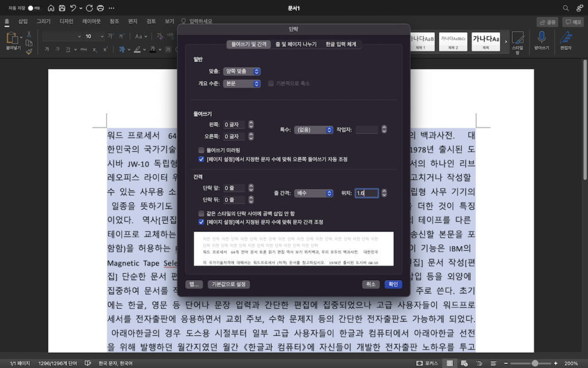Expand the styles gallery chevron
Image resolution: width=588 pixels, height=368 pixels.
506,41
